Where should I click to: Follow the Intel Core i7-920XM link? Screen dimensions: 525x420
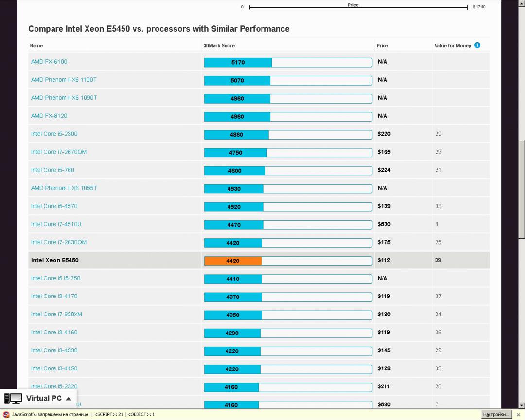point(56,315)
